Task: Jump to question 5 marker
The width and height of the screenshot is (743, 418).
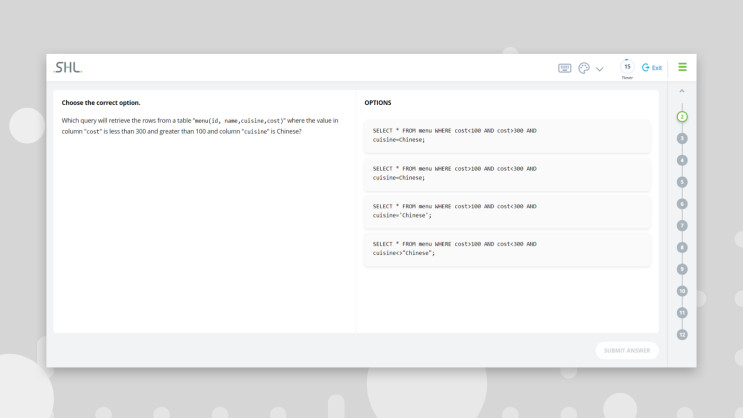Action: (x=682, y=182)
